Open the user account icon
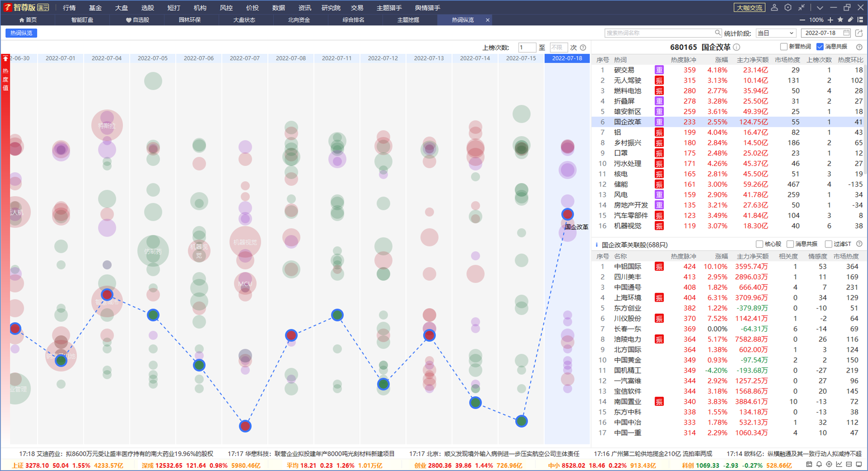 [x=774, y=8]
